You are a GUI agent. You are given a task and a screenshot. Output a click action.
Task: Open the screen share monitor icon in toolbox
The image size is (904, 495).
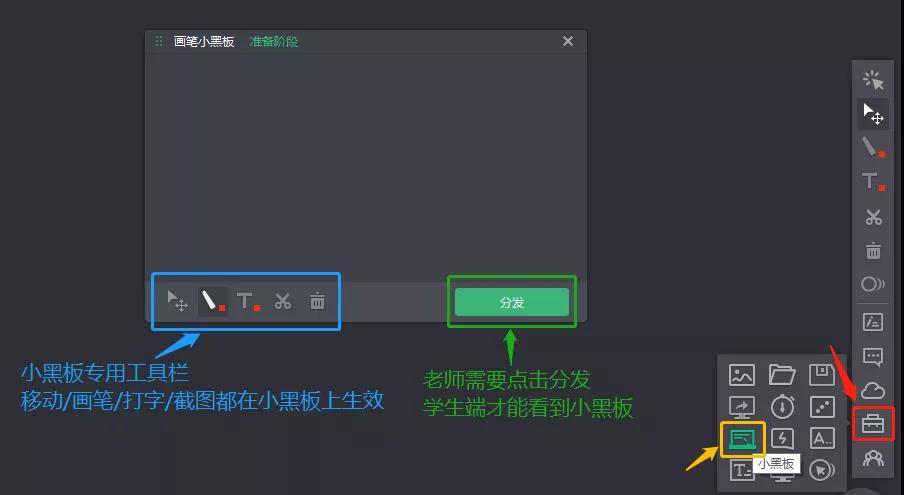pyautogui.click(x=741, y=407)
